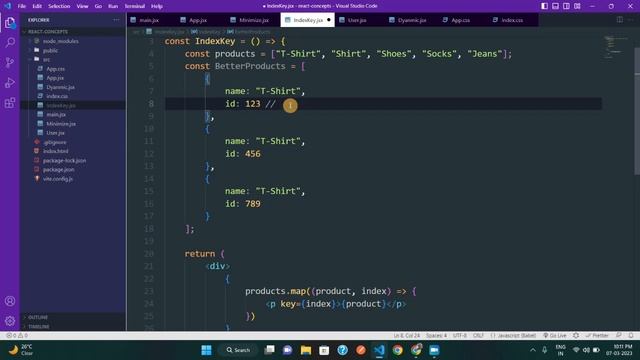Change Spaces: 4 indentation setting
Screen dimensions: 640x360
(x=436, y=336)
